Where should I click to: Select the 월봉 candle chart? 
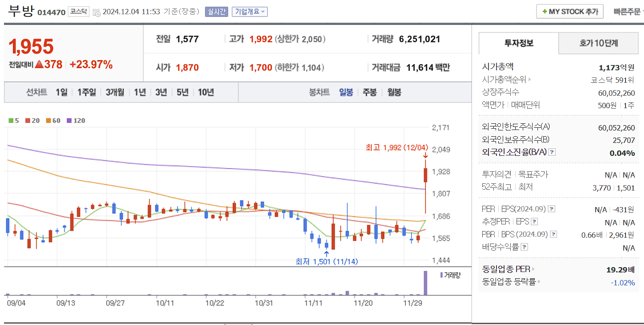(394, 92)
